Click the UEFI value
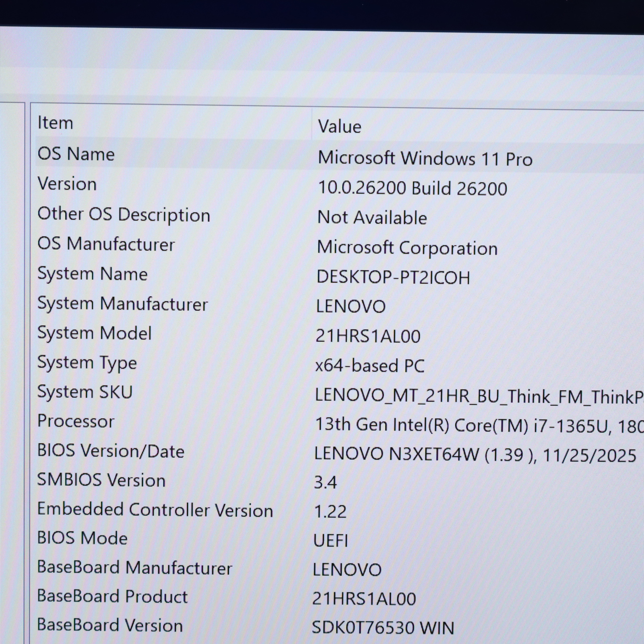The width and height of the screenshot is (644, 644). coord(330,541)
